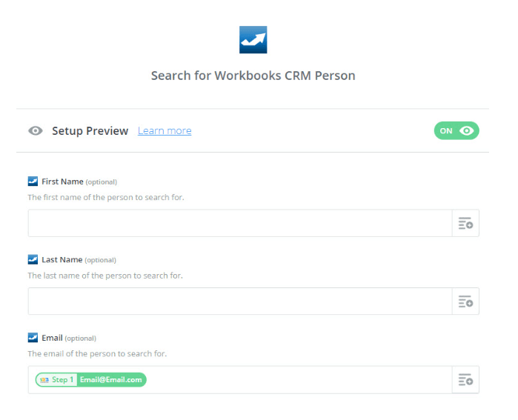Click the Search for Workbooks CRM Person title
This screenshot has width=518, height=420.
point(253,76)
